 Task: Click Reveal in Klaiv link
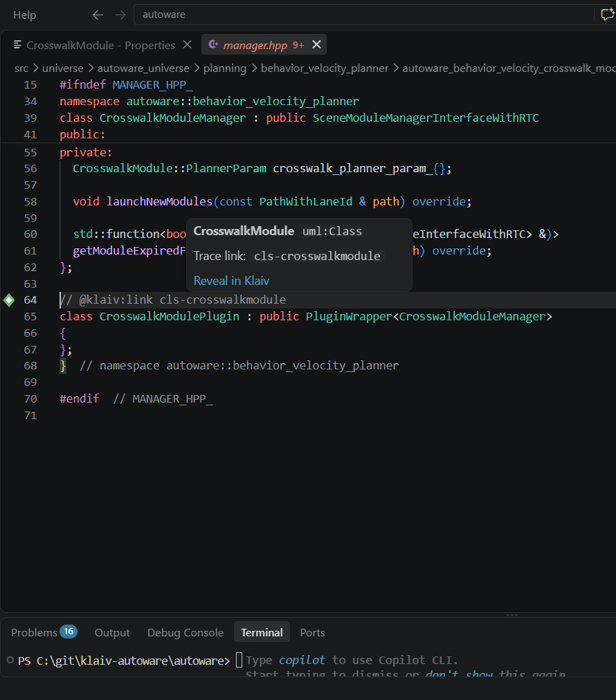231,281
